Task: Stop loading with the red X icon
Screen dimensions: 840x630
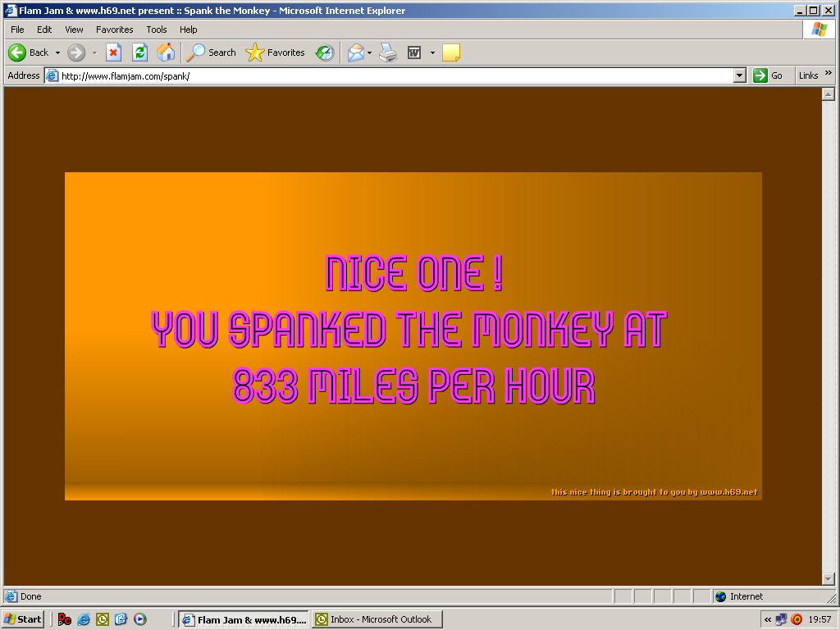Action: tap(113, 52)
